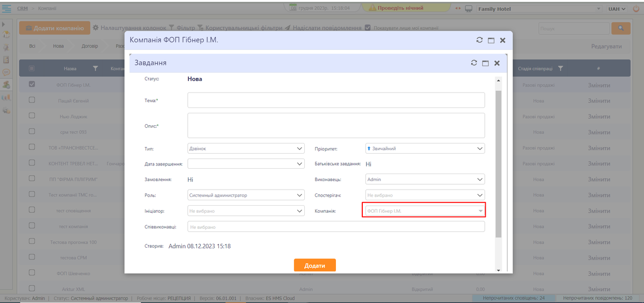Click refresh icon in Компанія ФОП Гібнер header
This screenshot has width=644, height=303.
coord(479,40)
